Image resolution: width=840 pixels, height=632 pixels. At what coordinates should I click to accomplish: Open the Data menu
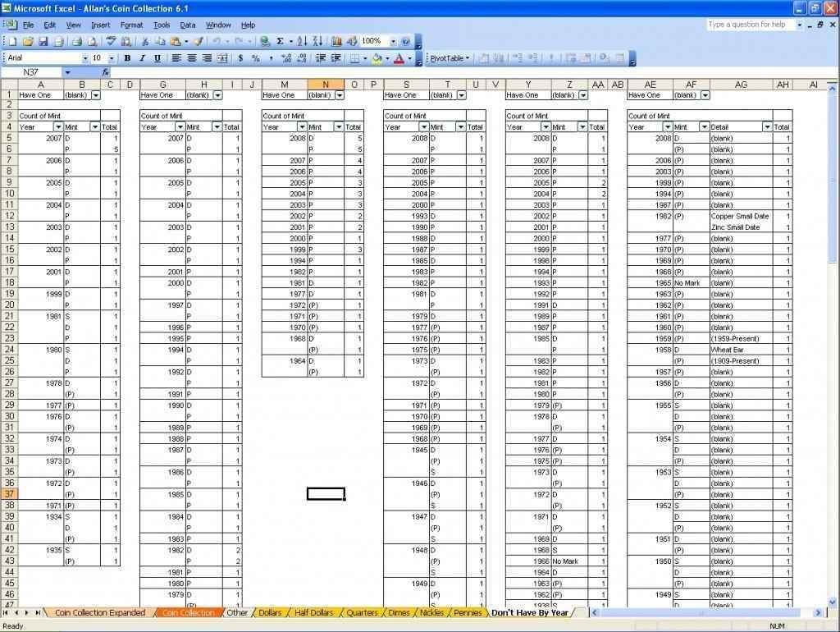pyautogui.click(x=188, y=25)
